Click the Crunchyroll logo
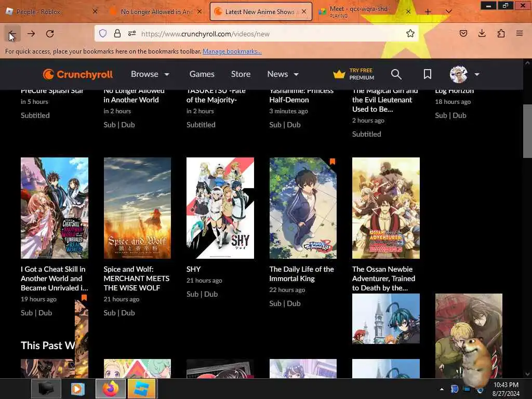532x399 pixels. [78, 74]
